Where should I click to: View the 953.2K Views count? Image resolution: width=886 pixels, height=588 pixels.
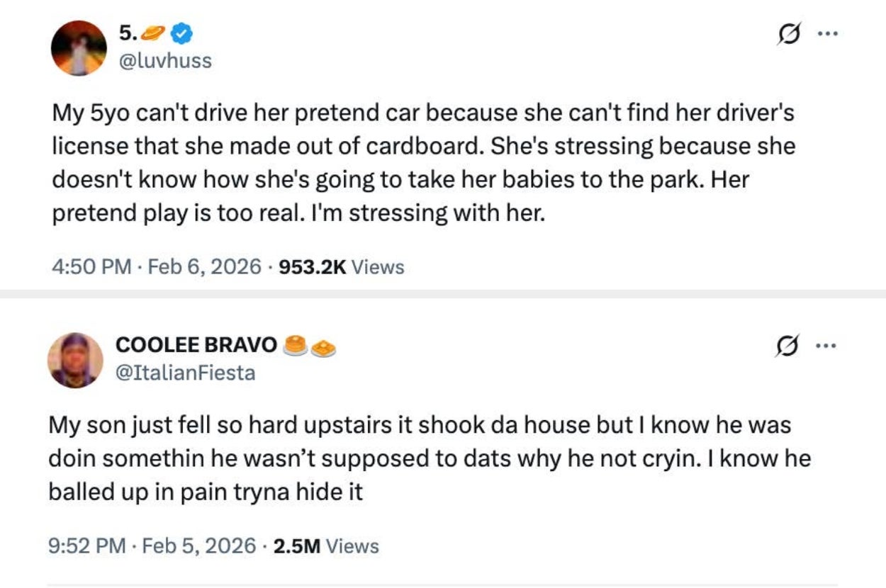[x=342, y=267]
